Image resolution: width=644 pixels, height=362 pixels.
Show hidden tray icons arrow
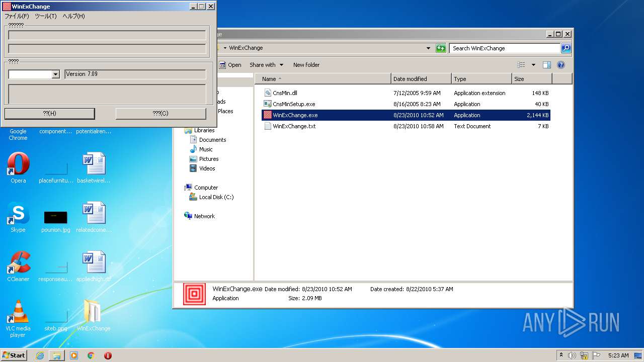pos(561,355)
